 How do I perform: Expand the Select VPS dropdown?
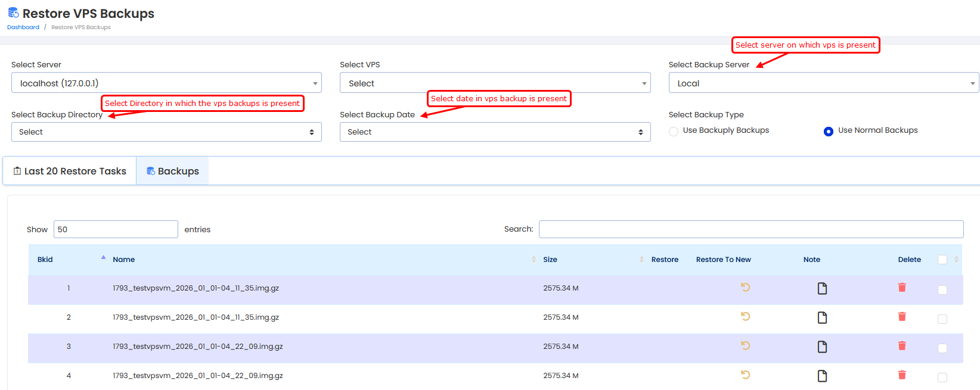point(495,83)
